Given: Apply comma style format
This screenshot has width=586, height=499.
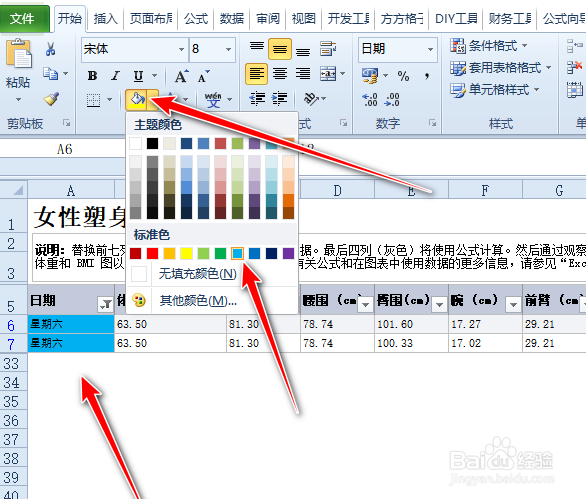Looking at the screenshot, I should (x=427, y=76).
